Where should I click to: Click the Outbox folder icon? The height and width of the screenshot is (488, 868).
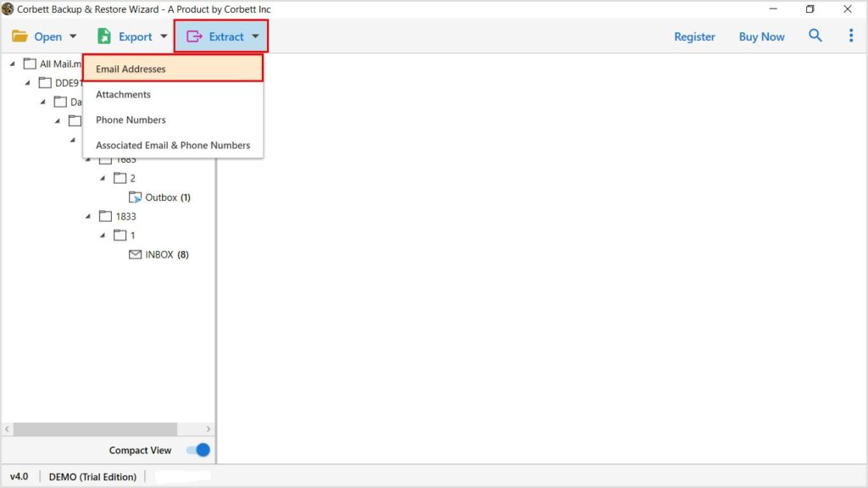coord(135,197)
